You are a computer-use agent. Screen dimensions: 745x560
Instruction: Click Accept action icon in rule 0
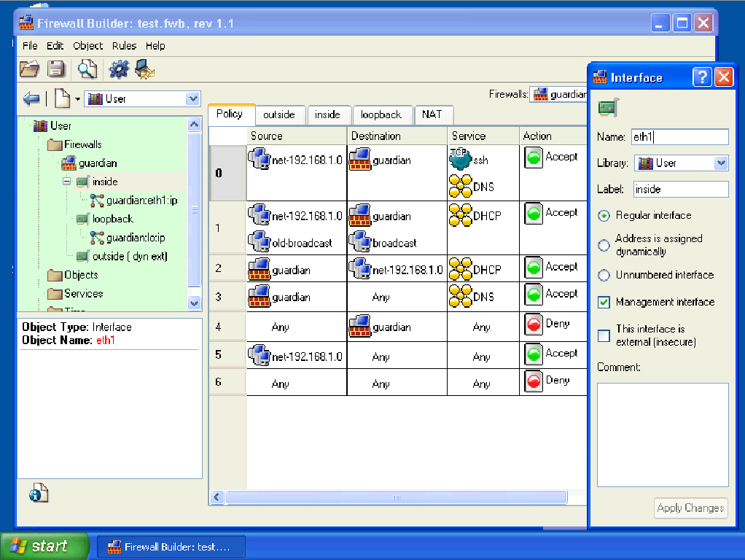[534, 157]
